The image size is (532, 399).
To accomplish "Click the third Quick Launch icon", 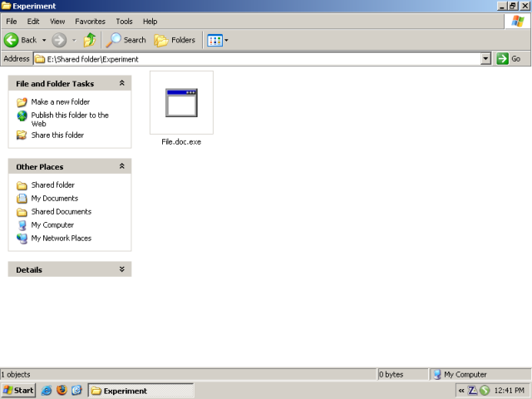I will pos(76,391).
